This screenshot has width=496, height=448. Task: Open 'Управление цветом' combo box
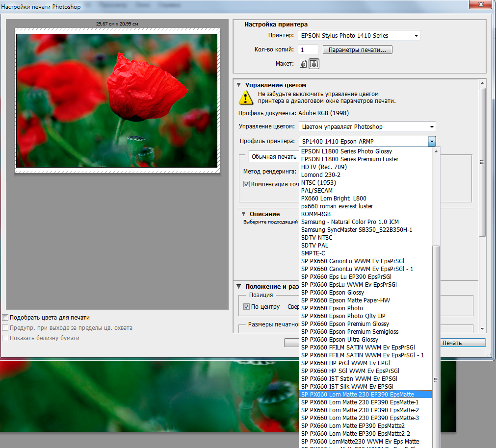click(x=367, y=126)
